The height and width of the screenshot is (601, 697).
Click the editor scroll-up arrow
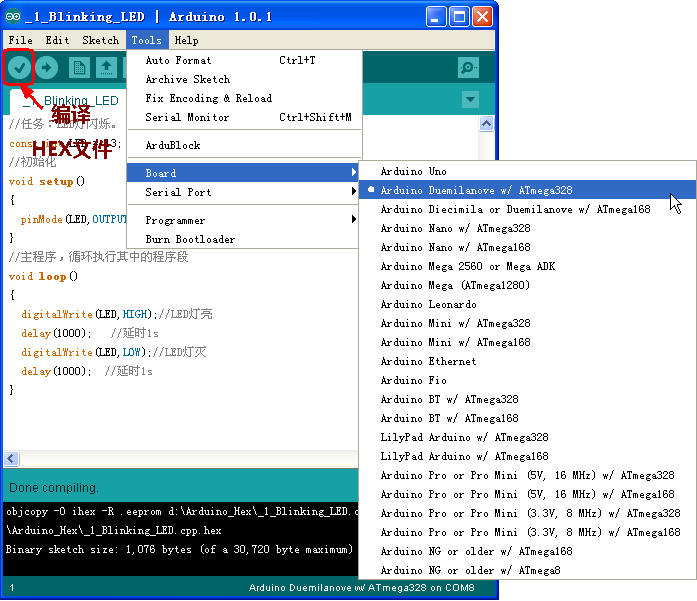click(486, 123)
